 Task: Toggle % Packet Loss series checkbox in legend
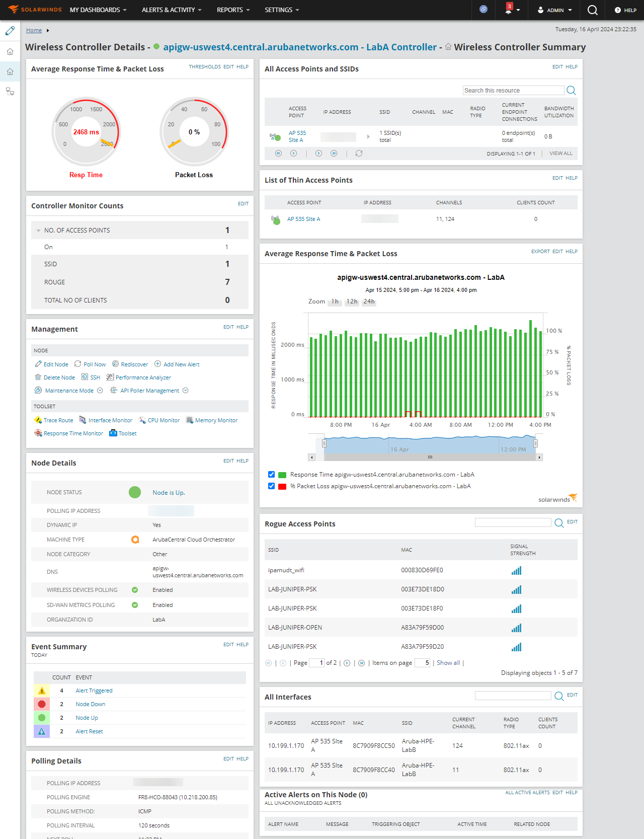pos(272,486)
